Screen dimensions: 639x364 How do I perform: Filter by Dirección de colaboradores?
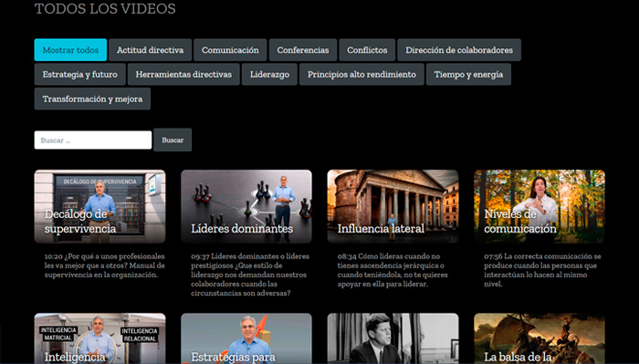point(459,50)
